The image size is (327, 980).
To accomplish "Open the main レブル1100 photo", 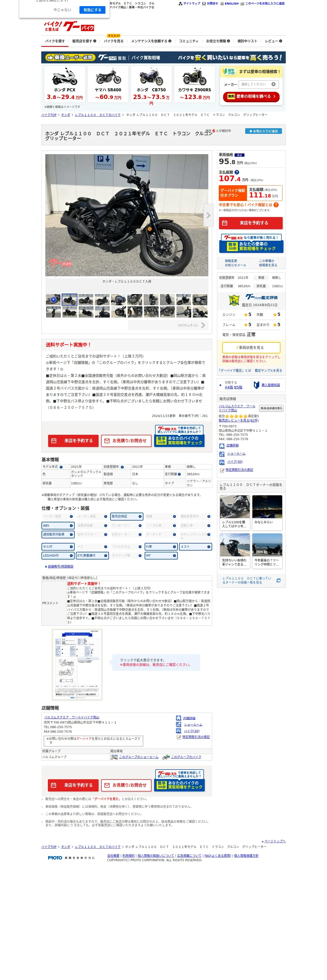I will 127,215.
